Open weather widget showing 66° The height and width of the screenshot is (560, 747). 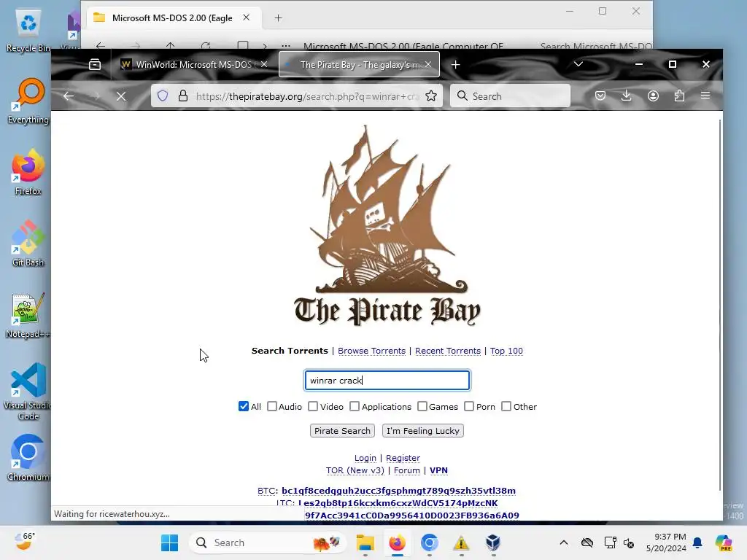tap(24, 542)
